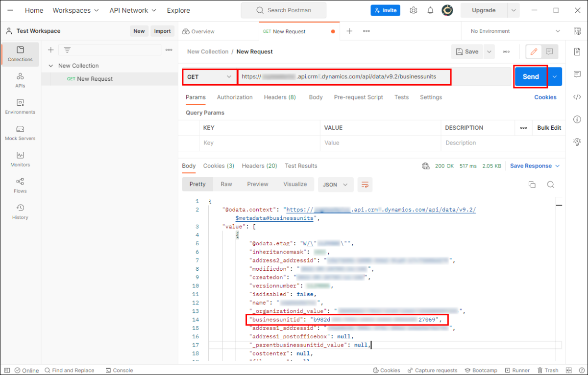Image resolution: width=588 pixels, height=375 pixels.
Task: Open the request Body tab
Action: pyautogui.click(x=316, y=97)
